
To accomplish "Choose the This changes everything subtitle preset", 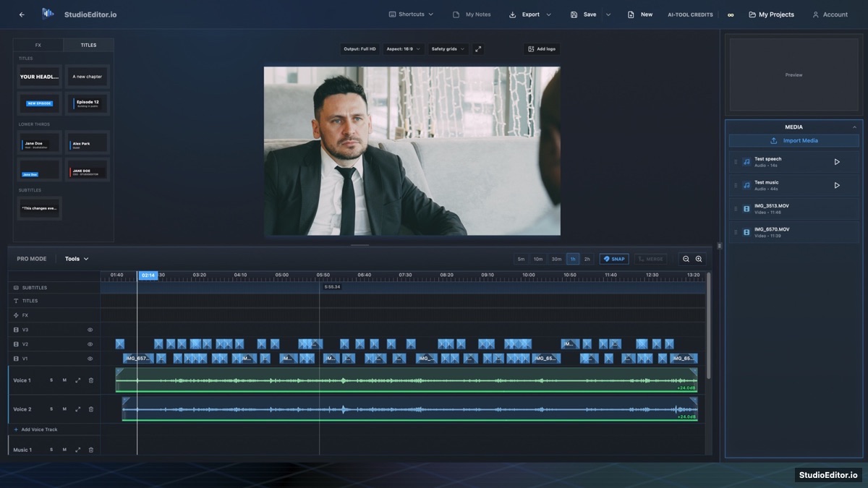I will point(40,208).
